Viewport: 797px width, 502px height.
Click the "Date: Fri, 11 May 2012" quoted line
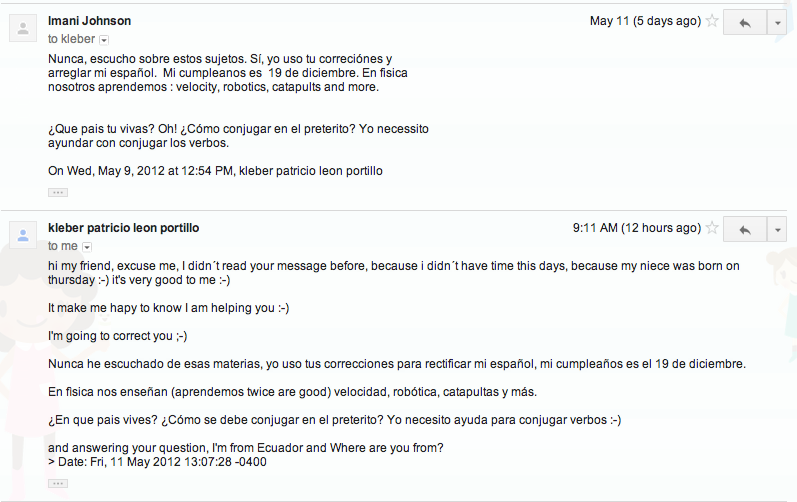[x=160, y=462]
